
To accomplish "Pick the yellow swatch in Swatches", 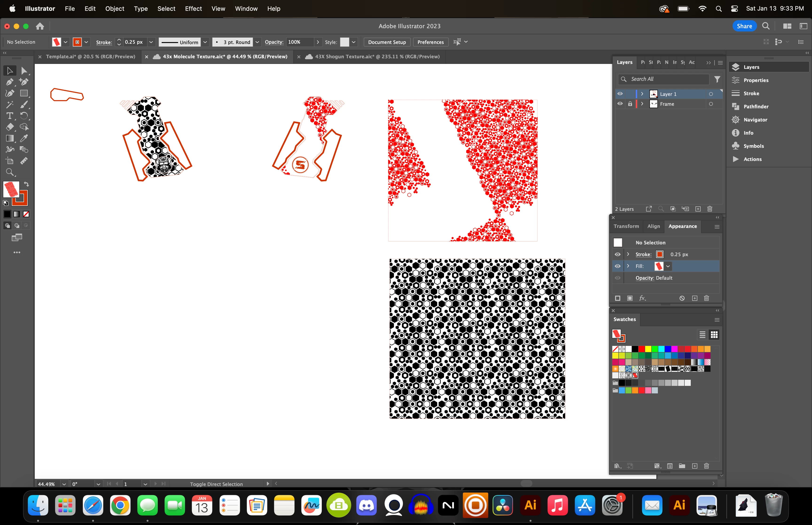I will 648,349.
